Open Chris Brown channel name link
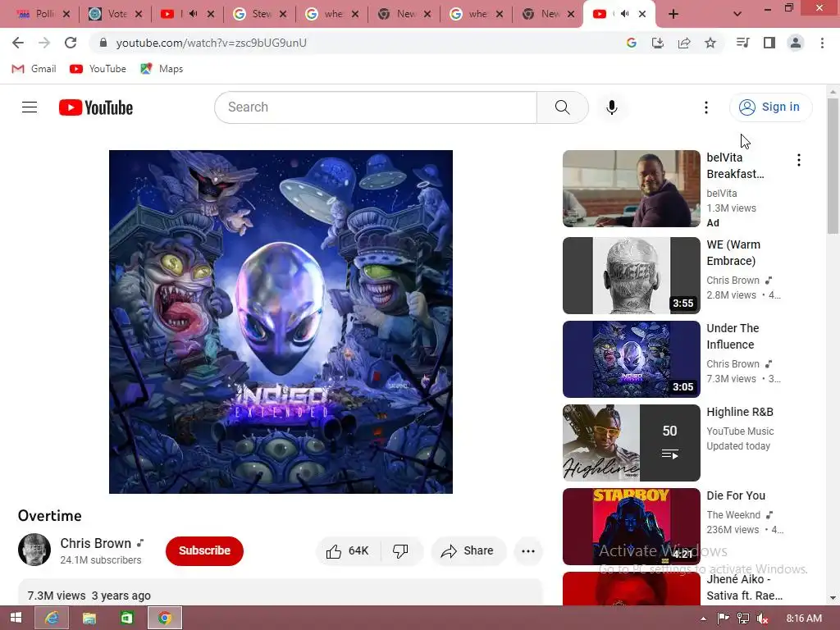Screen dimensions: 840x630 (95, 543)
